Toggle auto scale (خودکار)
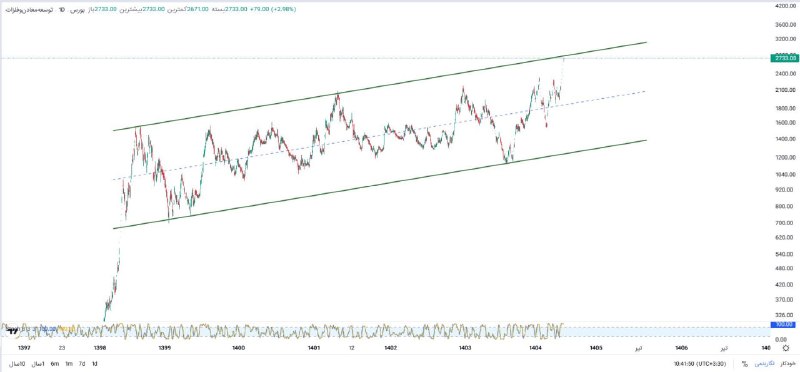The width and height of the screenshot is (800, 372). 788,364
